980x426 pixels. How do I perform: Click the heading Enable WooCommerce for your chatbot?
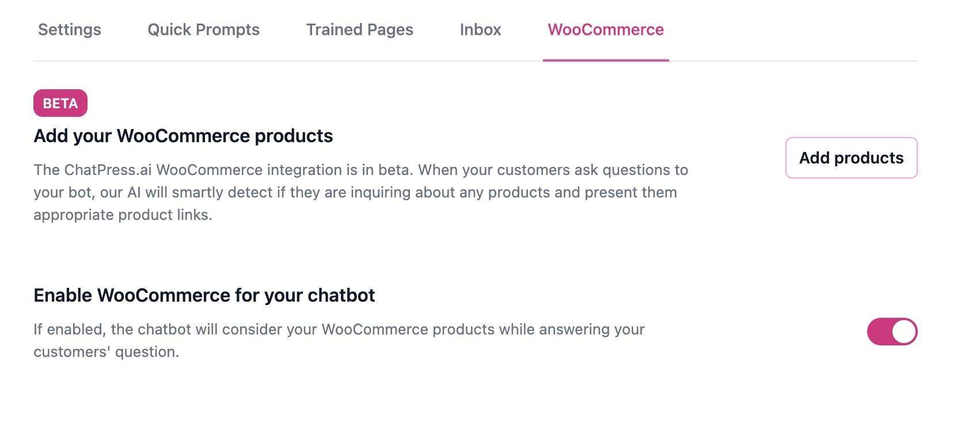pyautogui.click(x=204, y=295)
